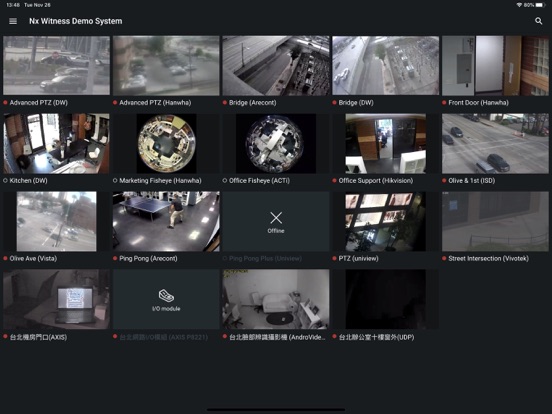Click recording dot beside Bridge (Arecont)

tap(225, 103)
